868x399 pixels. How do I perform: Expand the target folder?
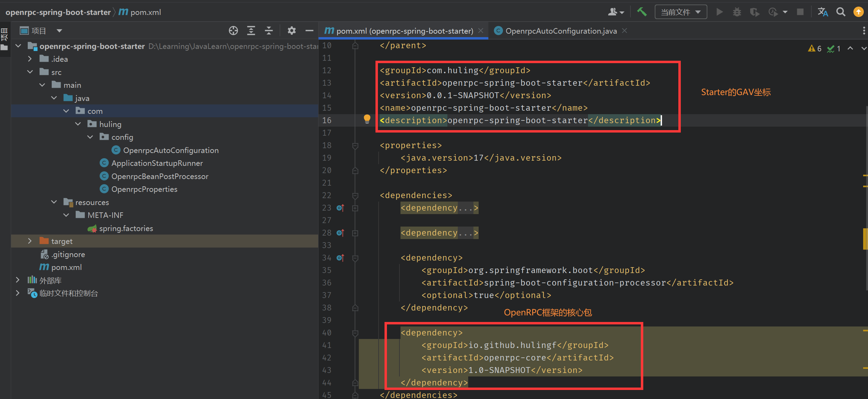pyautogui.click(x=30, y=241)
